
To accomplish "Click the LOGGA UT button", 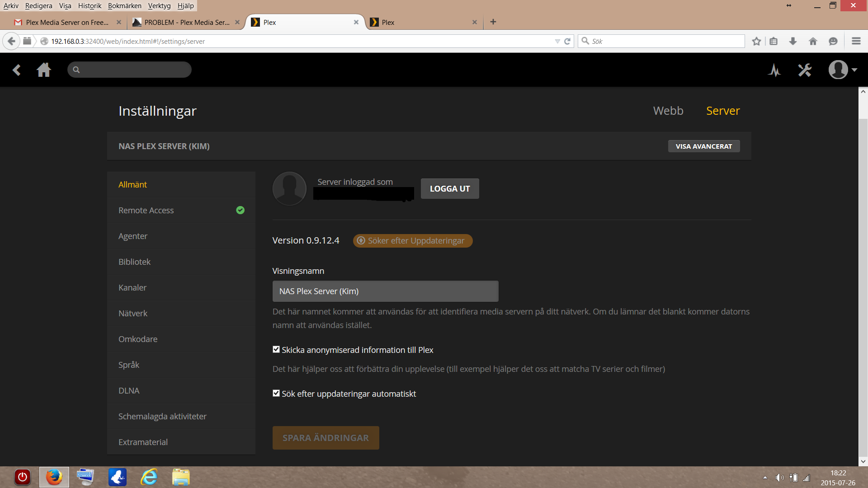I will (450, 188).
